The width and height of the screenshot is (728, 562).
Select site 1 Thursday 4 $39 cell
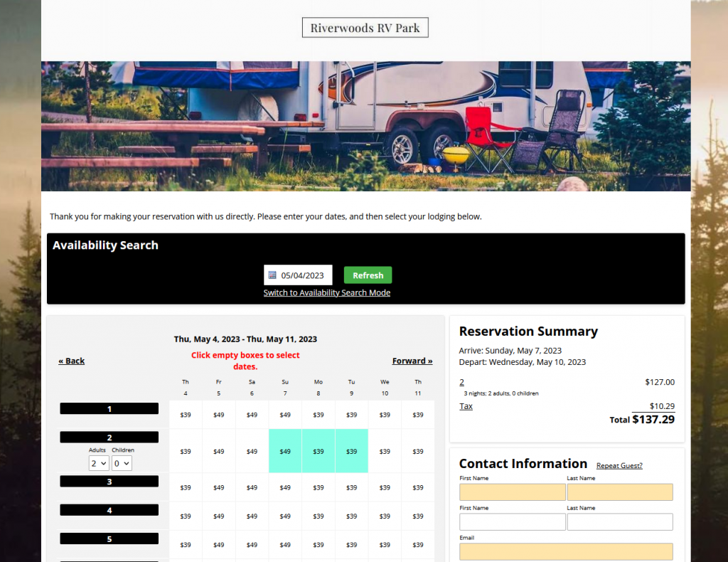186,414
